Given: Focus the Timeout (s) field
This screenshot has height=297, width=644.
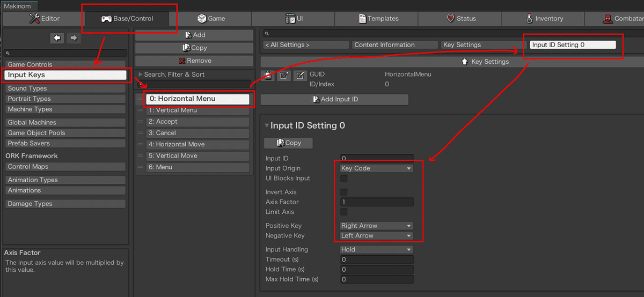Looking at the screenshot, I should click(x=377, y=259).
